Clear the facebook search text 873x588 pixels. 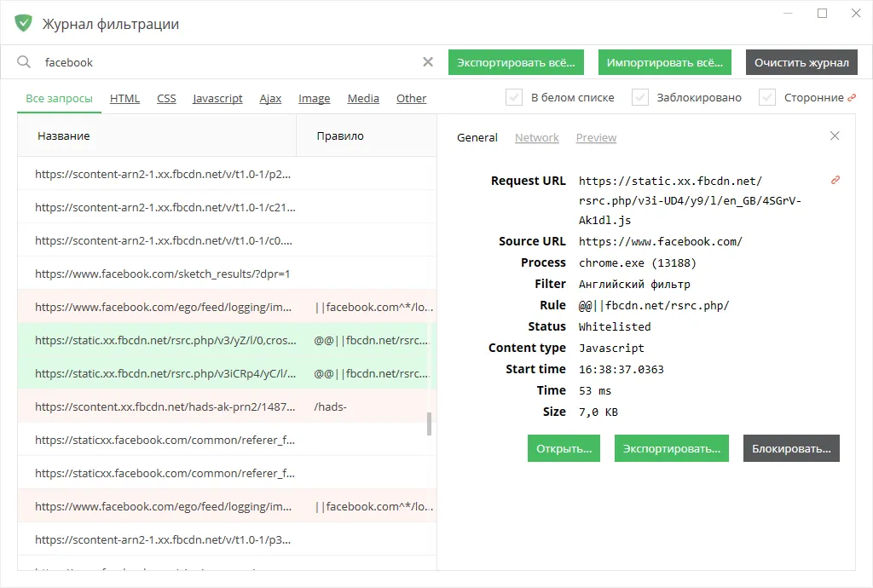click(x=428, y=61)
